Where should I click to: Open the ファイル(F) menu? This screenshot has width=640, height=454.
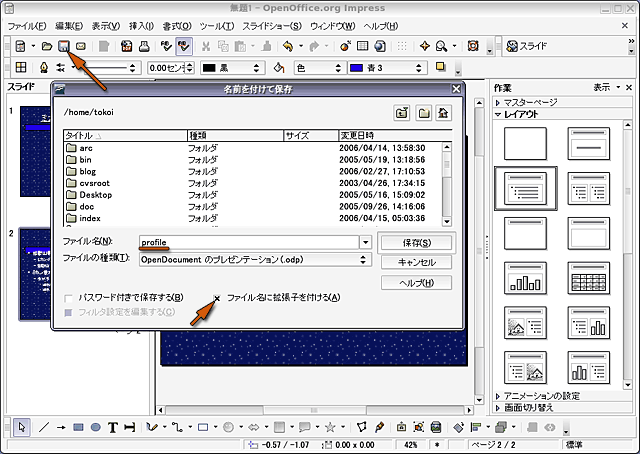click(27, 25)
